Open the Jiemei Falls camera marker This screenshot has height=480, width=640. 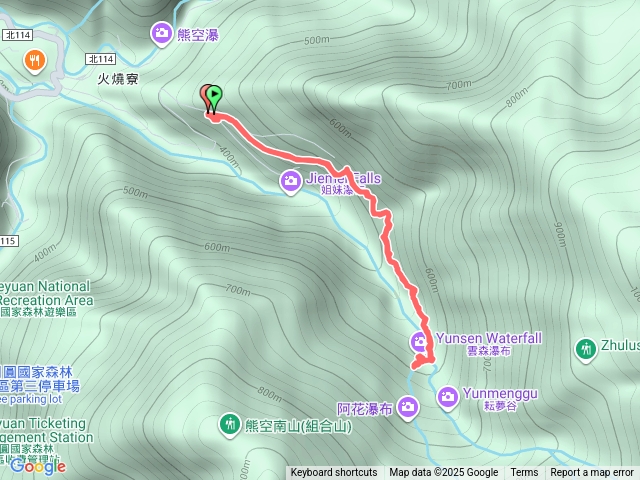coord(291,181)
